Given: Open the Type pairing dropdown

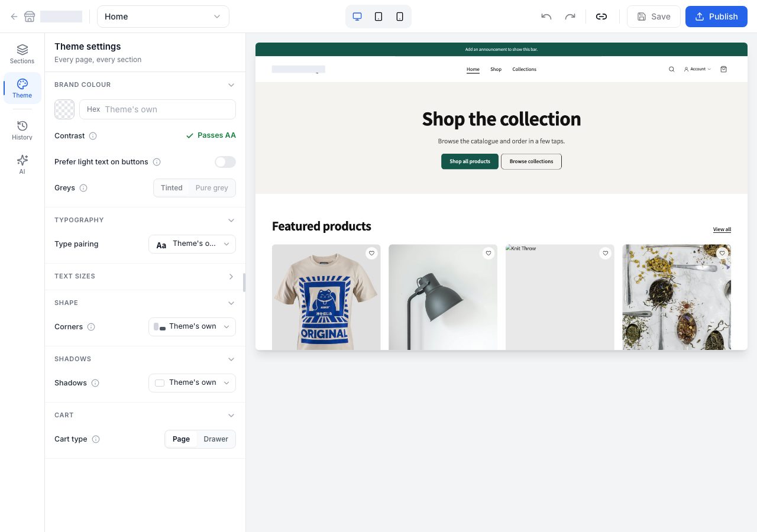Looking at the screenshot, I should coord(192,244).
